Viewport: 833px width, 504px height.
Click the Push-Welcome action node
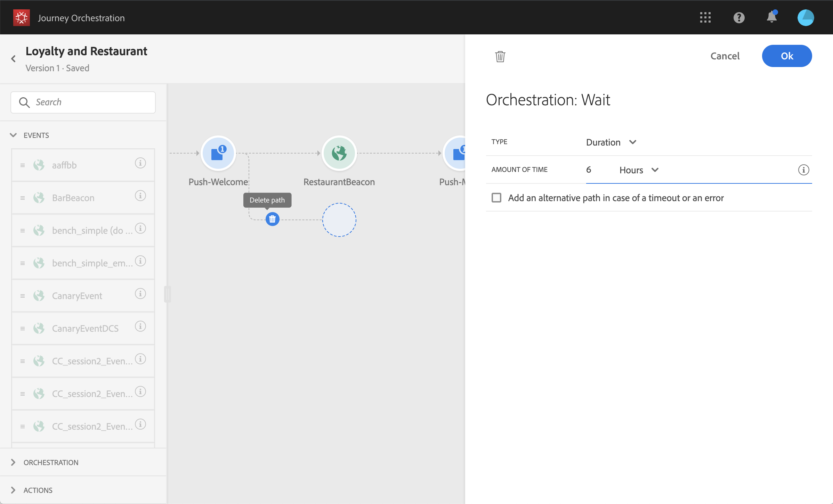218,153
